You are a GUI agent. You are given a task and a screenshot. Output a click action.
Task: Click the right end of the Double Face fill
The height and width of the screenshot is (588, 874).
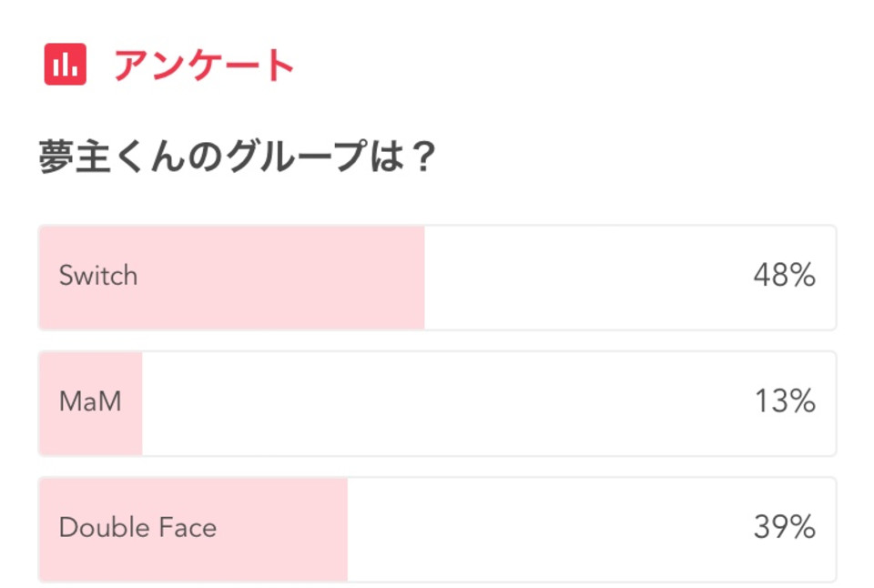click(x=345, y=530)
